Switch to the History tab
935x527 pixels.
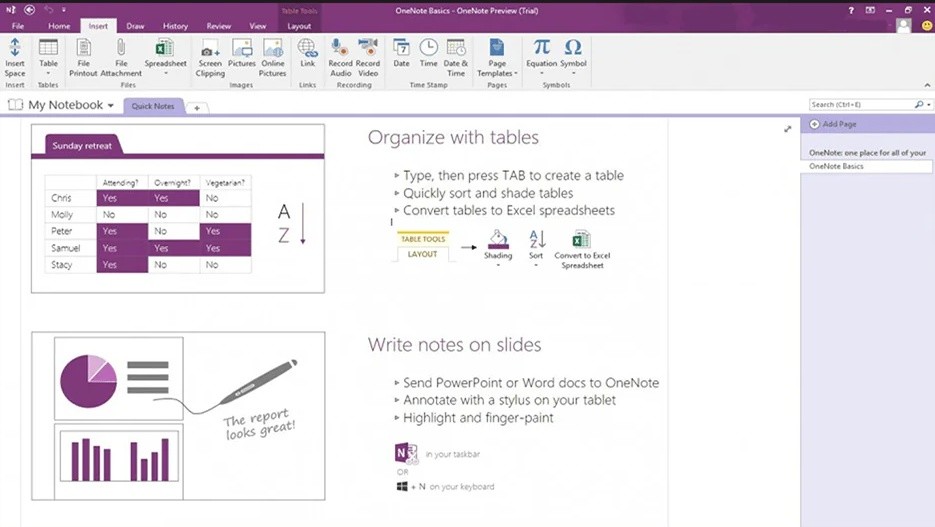(175, 26)
